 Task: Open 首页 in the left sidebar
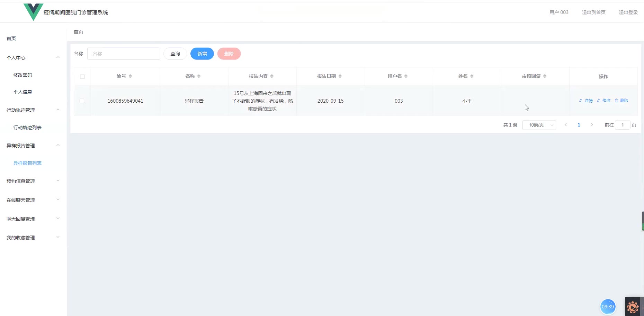[11, 38]
